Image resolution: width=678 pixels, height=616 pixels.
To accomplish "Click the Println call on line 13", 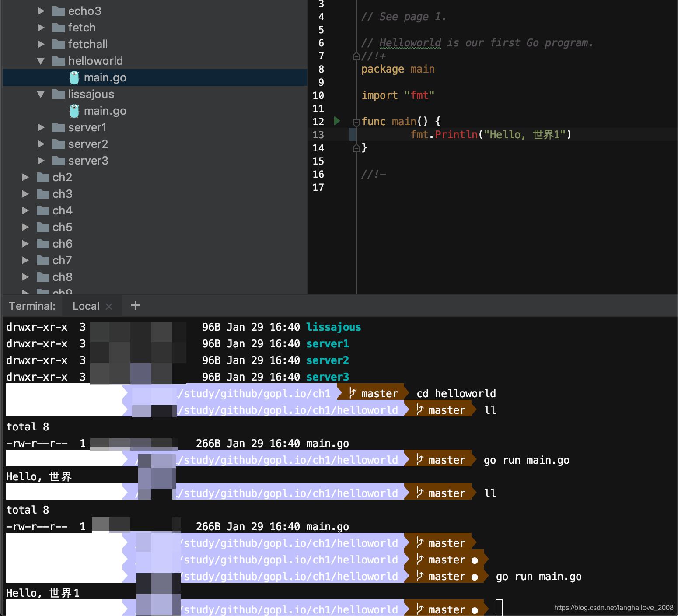I will point(456,134).
